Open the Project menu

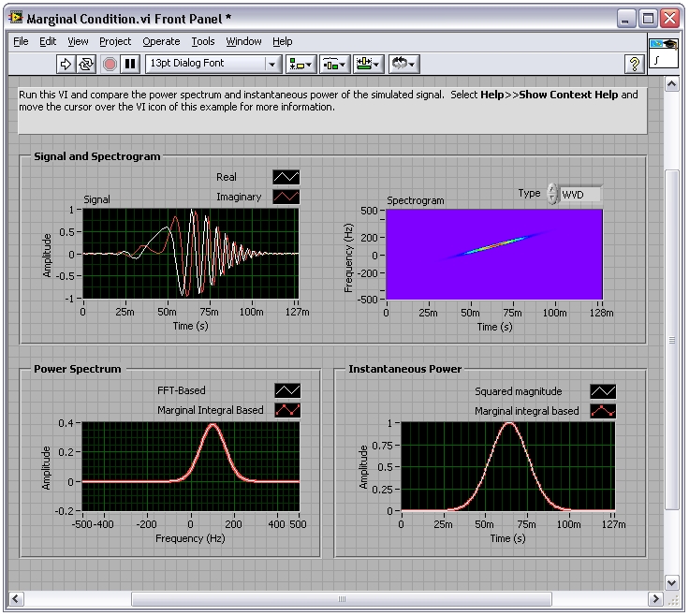pos(115,41)
